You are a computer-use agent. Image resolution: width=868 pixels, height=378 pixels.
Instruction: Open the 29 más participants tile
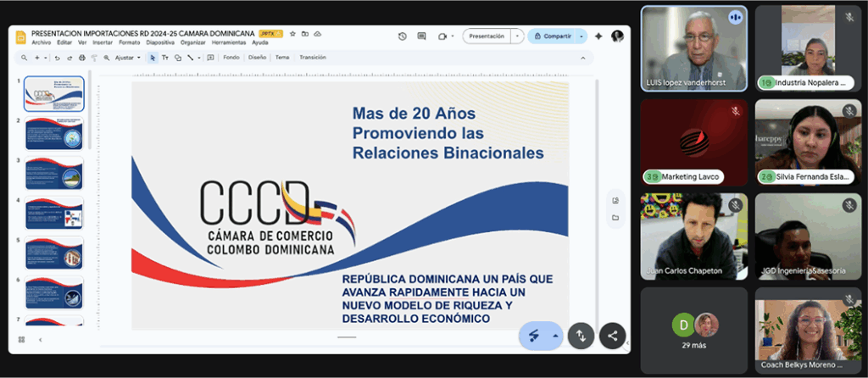[x=694, y=331]
